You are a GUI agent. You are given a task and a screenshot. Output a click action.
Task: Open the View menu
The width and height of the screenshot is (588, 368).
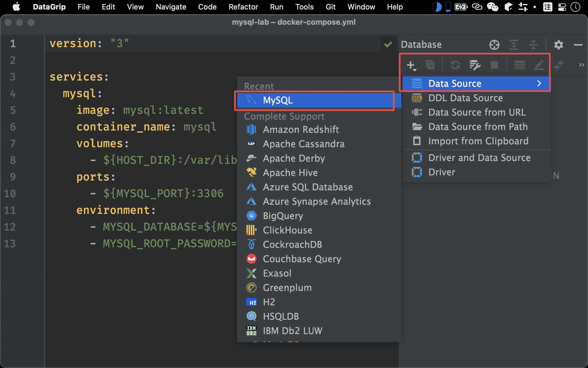[135, 7]
